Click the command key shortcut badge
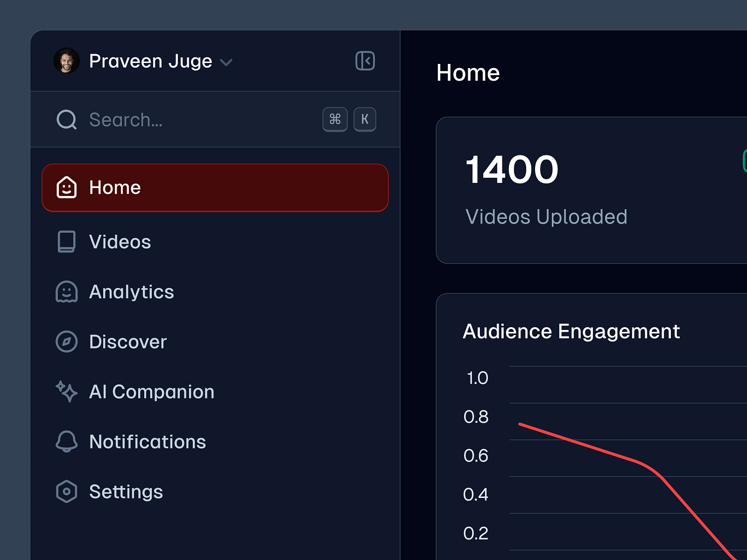Viewport: 747px width, 560px height. 335,119
